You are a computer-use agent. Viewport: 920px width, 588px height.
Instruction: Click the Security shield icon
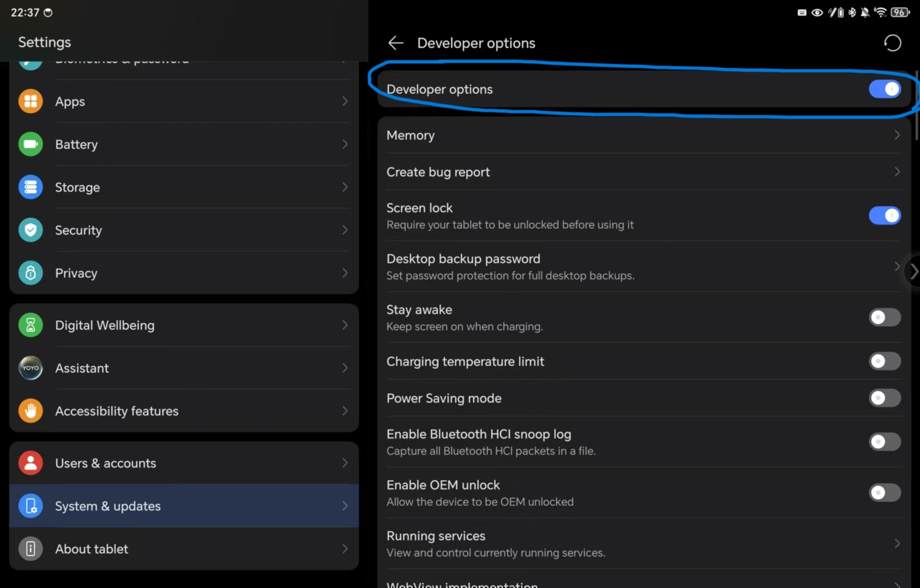(31, 230)
